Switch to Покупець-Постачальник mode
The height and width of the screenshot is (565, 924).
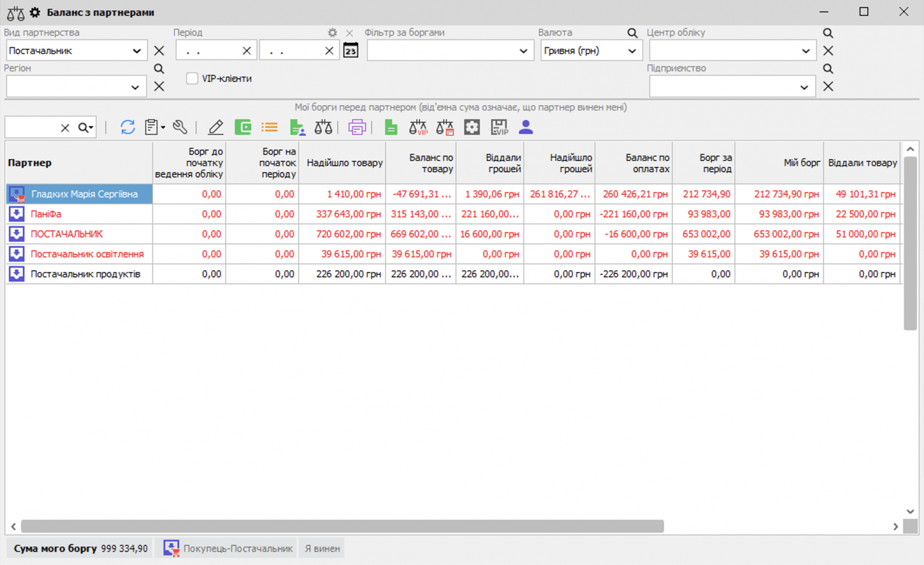point(227,548)
